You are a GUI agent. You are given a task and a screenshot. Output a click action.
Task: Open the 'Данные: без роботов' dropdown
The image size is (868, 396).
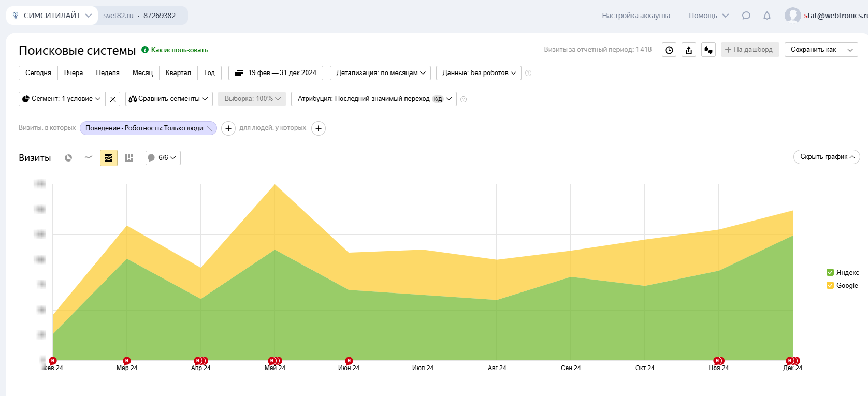pos(479,73)
